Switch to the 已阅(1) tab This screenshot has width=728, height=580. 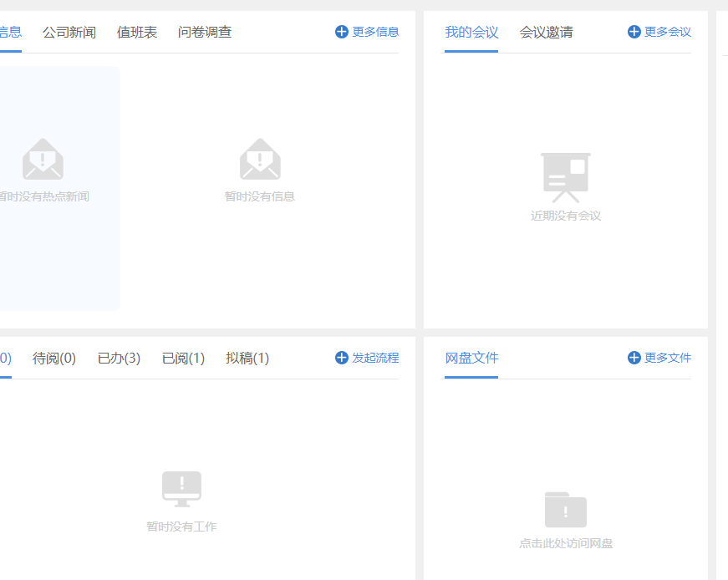click(183, 358)
